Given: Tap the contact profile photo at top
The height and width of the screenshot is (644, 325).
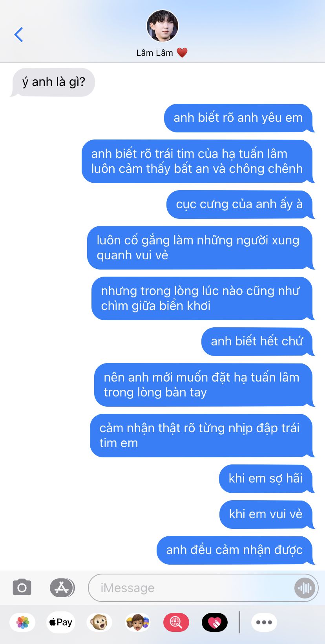Looking at the screenshot, I should (162, 26).
